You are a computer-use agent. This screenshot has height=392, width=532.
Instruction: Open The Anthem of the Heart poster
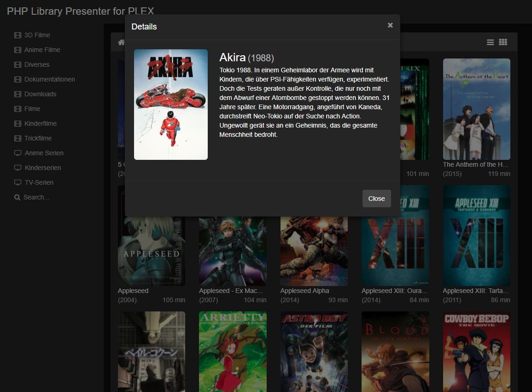coord(476,109)
